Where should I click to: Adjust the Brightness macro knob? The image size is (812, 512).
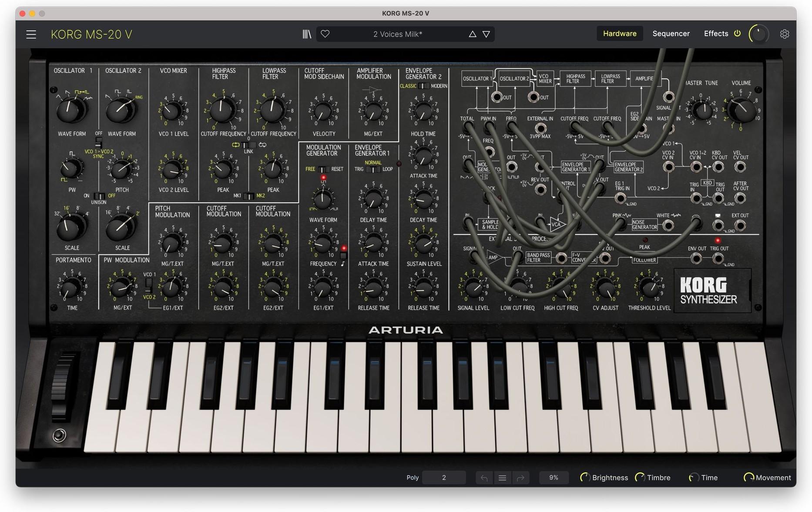586,477
